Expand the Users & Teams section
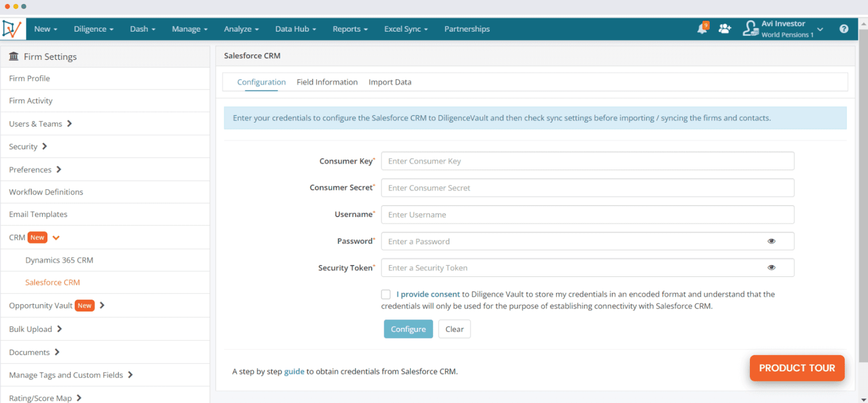This screenshot has height=403, width=868. click(x=70, y=124)
